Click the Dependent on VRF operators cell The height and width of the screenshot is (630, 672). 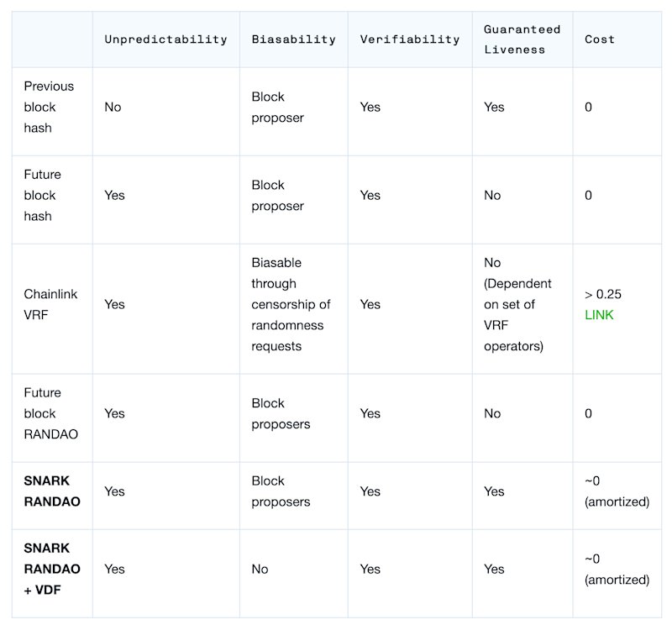click(x=517, y=304)
